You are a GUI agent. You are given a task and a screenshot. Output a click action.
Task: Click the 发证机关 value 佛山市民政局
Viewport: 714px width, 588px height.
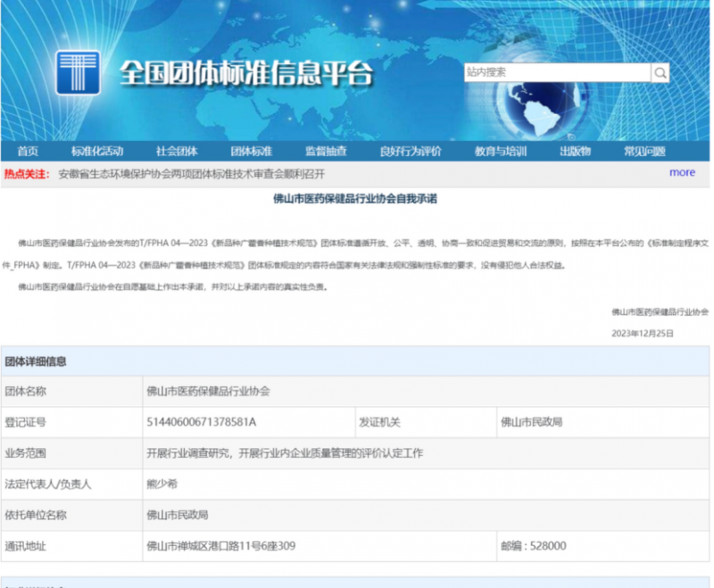click(x=531, y=422)
